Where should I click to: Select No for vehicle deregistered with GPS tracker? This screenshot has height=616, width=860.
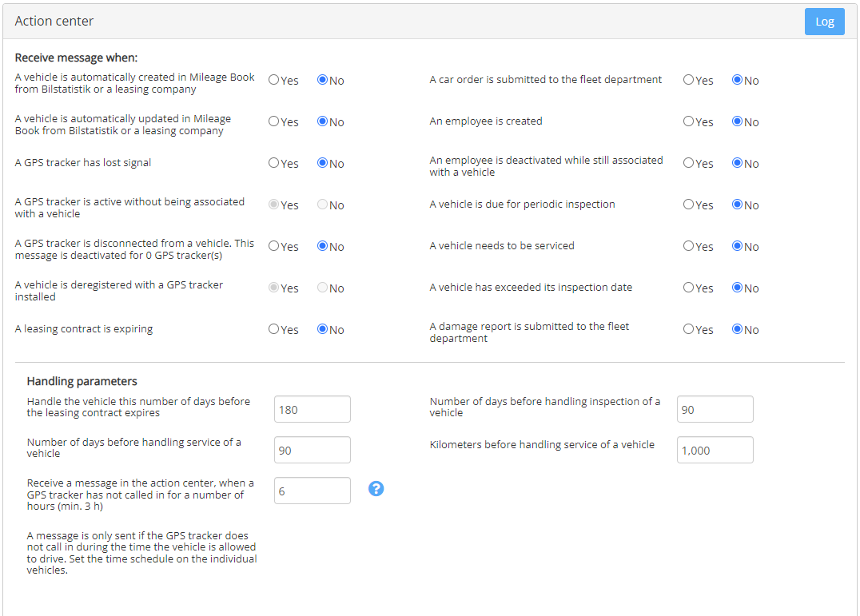tap(323, 288)
